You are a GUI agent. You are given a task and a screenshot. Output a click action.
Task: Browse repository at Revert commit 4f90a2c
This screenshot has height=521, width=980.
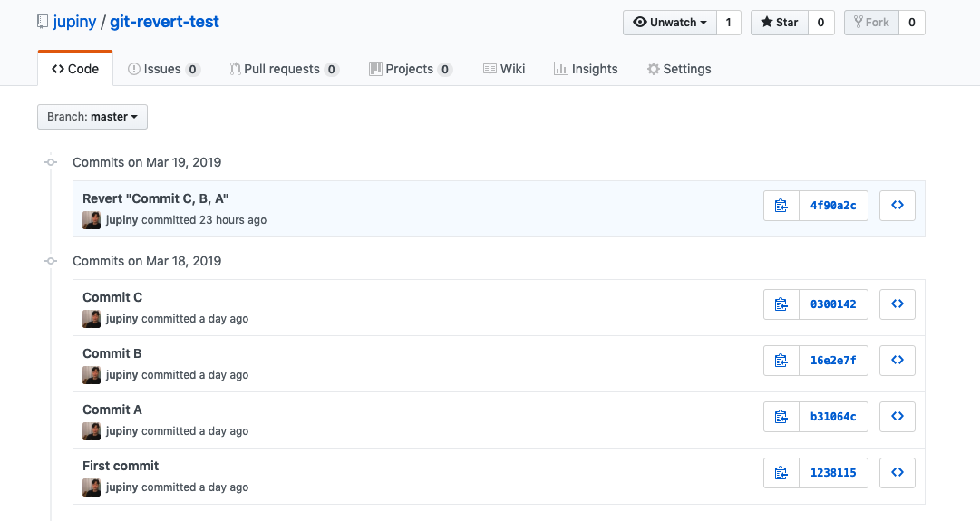click(897, 206)
